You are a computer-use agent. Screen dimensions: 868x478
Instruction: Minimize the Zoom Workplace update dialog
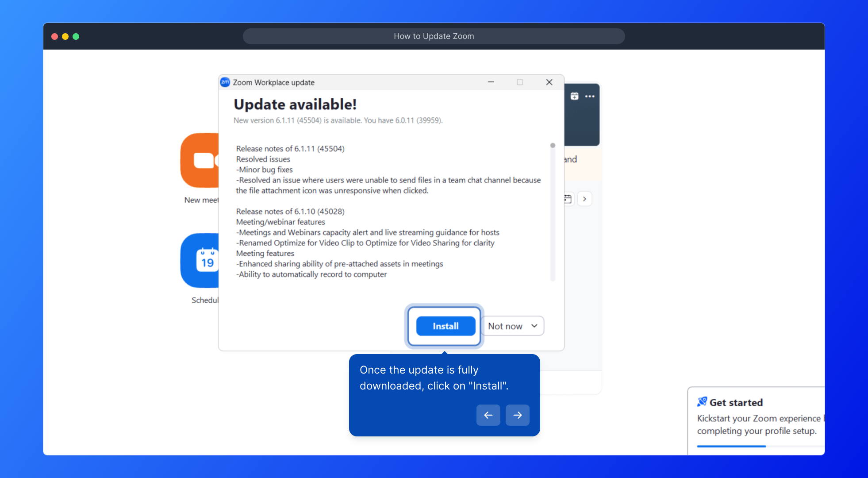491,82
